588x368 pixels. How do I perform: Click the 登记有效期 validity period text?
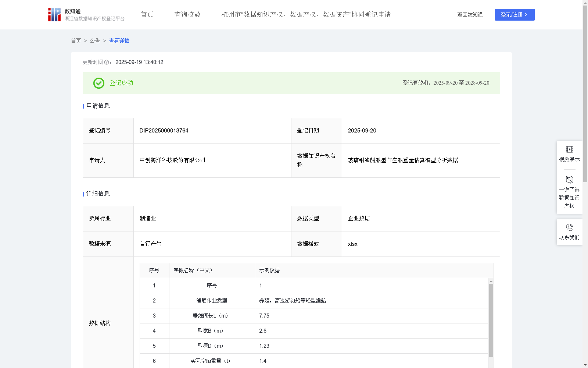pos(446,83)
